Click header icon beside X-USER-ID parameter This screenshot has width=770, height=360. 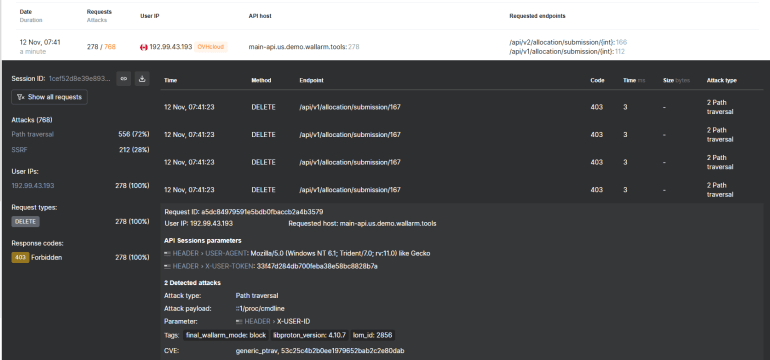(x=239, y=321)
